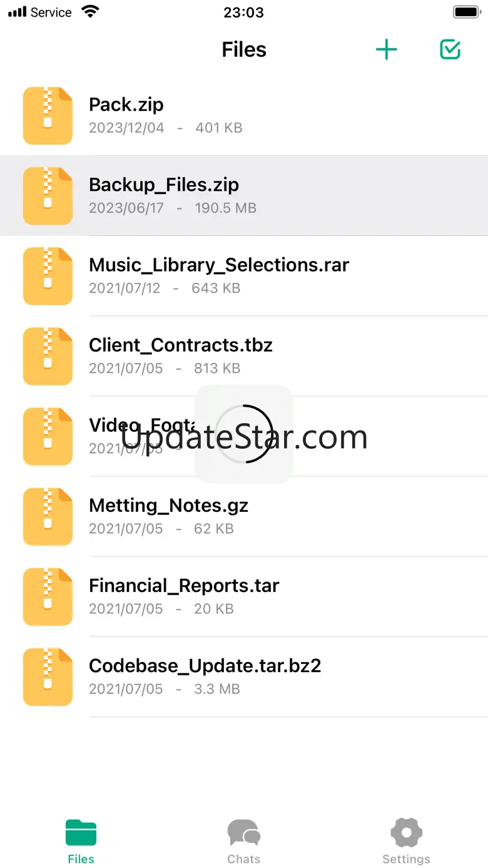
Task: Open Backup_Files.zip list row
Action: pos(244,196)
